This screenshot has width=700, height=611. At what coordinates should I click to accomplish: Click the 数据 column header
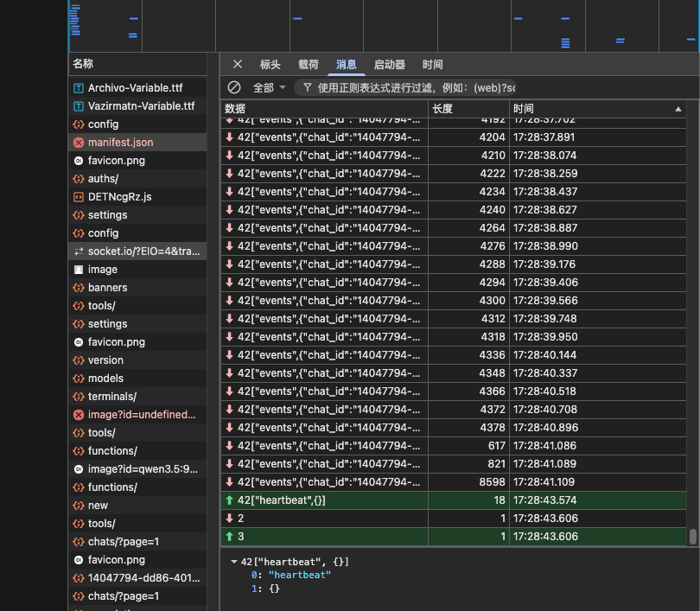tap(323, 109)
